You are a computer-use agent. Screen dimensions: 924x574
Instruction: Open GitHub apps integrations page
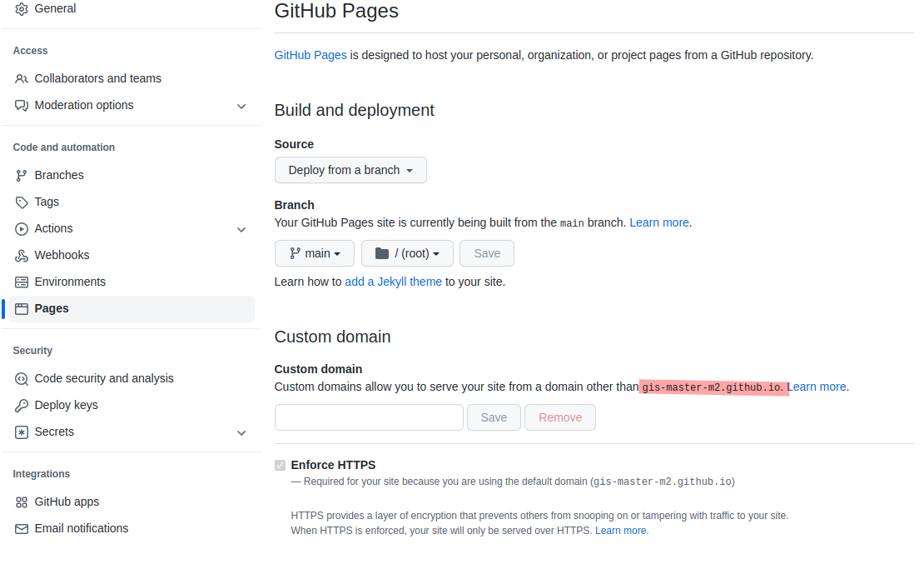point(67,502)
